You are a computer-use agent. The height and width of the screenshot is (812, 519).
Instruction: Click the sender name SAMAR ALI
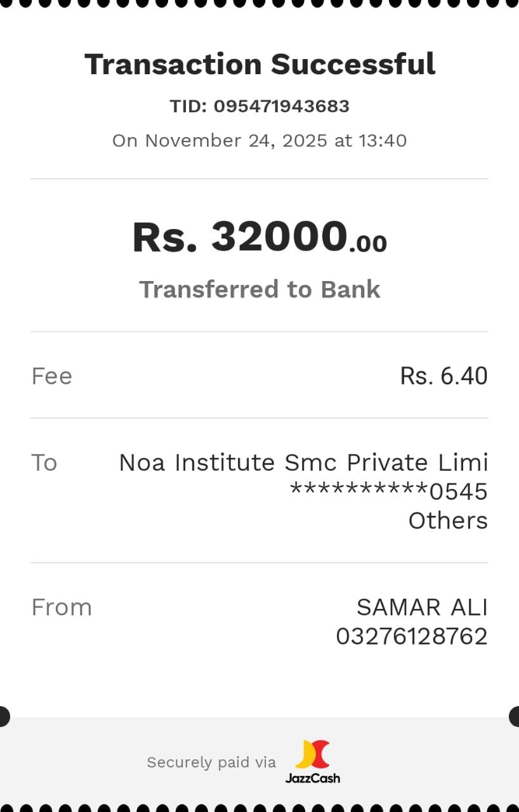click(x=422, y=607)
